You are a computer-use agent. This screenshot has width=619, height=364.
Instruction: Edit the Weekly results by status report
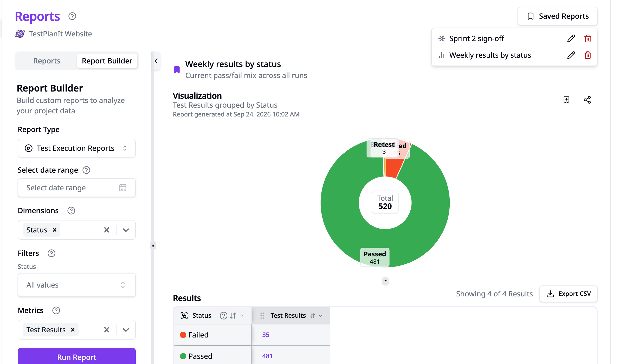571,55
